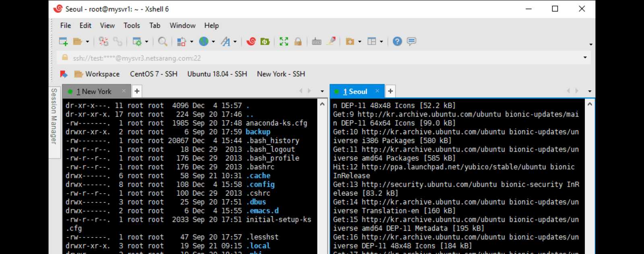Open the Workspace links folder
The width and height of the screenshot is (644, 254).
(97, 74)
